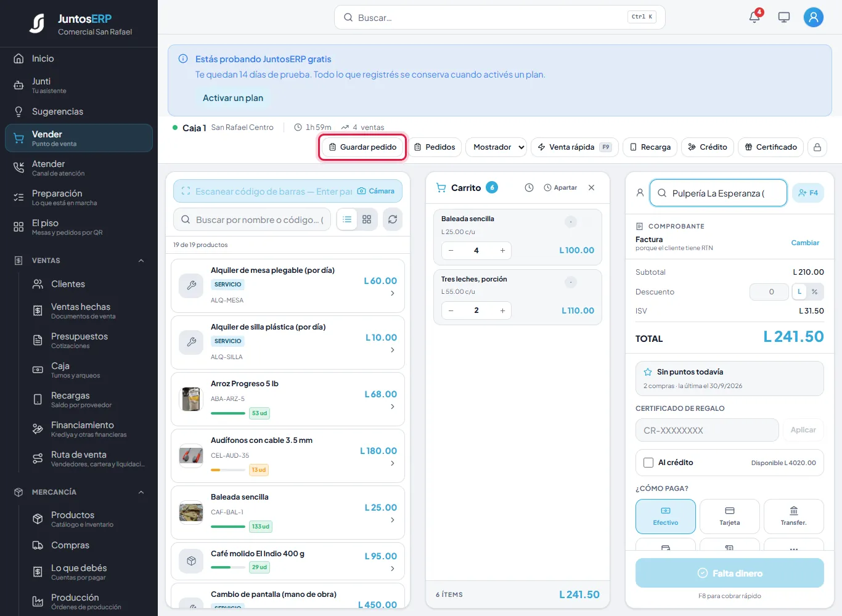This screenshot has height=616, width=842.
Task: Click gift certificate code field
Action: 707,430
